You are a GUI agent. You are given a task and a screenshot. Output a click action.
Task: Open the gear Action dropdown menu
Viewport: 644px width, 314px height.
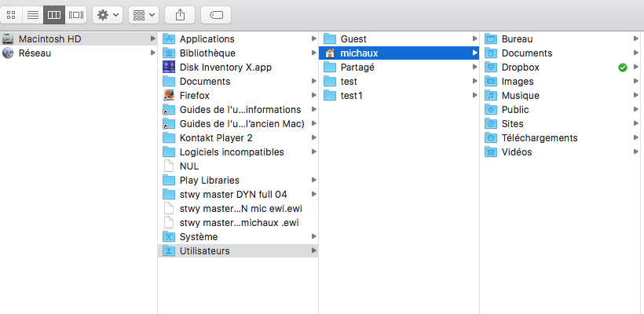pyautogui.click(x=108, y=14)
